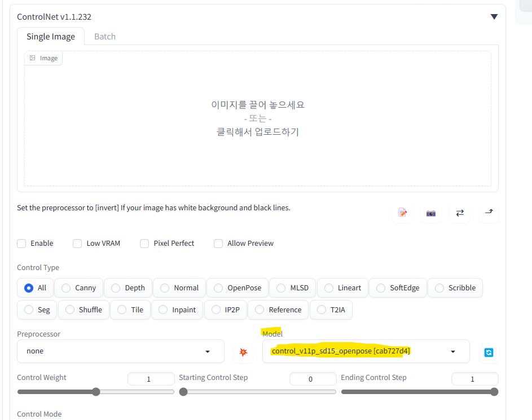Select the Seg control type

37,310
